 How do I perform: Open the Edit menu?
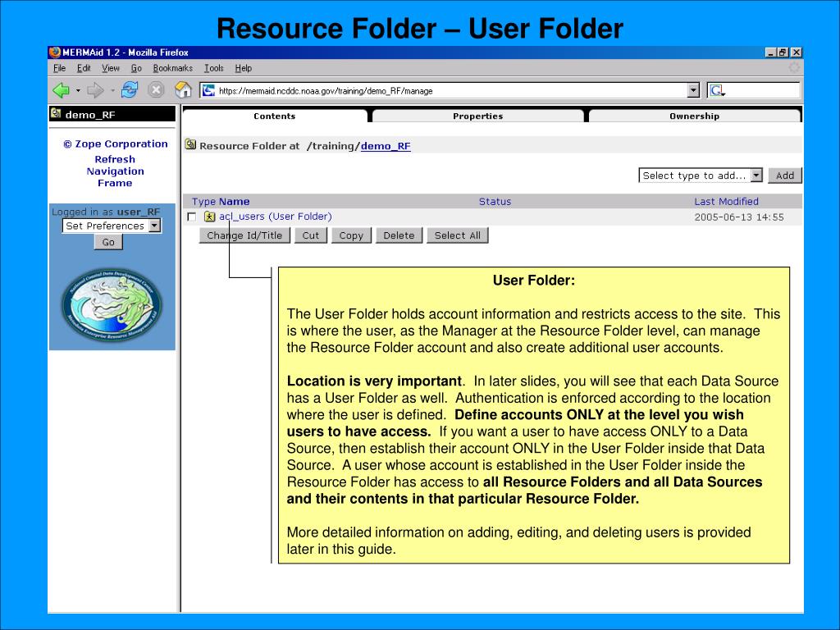pyautogui.click(x=84, y=68)
